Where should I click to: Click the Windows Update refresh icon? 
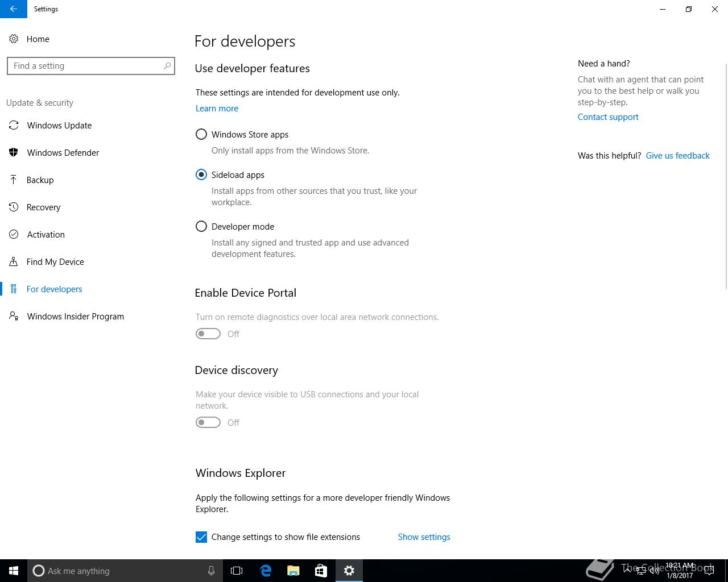tap(14, 125)
